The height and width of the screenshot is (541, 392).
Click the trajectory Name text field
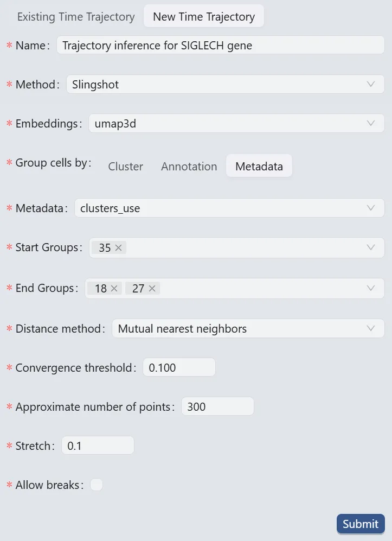(x=220, y=45)
